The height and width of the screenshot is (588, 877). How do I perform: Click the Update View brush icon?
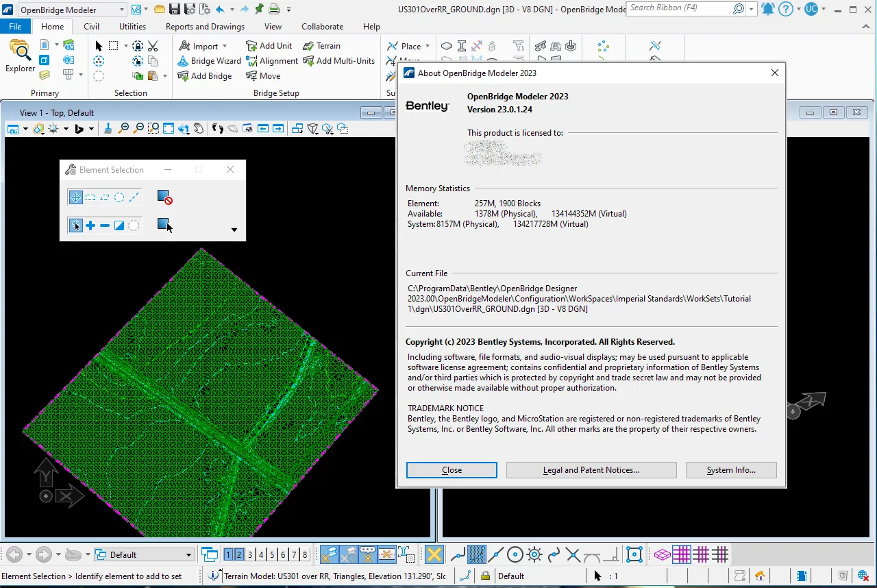click(x=108, y=128)
